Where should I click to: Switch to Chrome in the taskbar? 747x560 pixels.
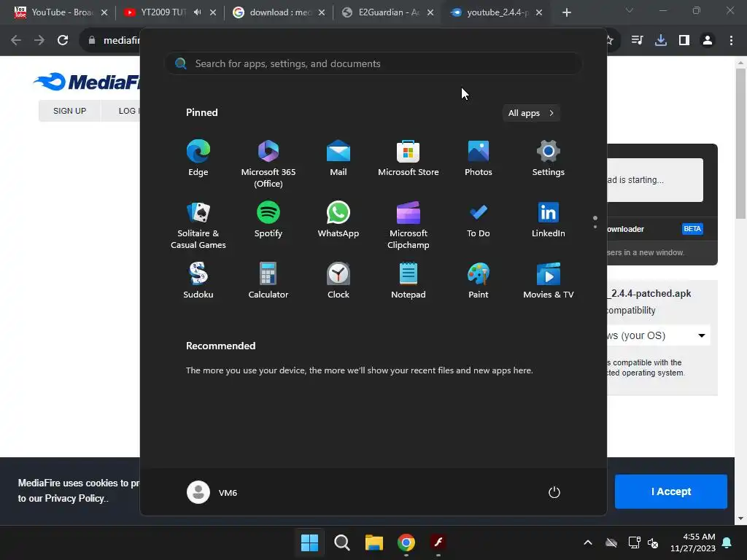[406, 542]
